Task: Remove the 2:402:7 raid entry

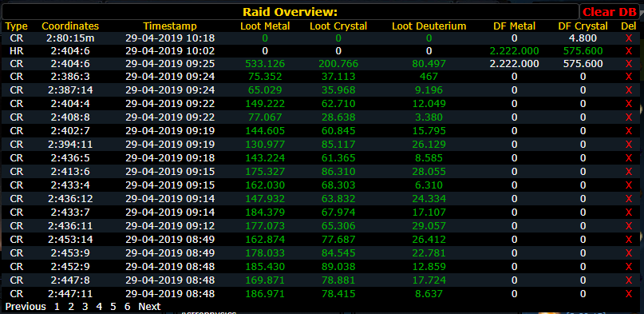Action: click(x=628, y=131)
